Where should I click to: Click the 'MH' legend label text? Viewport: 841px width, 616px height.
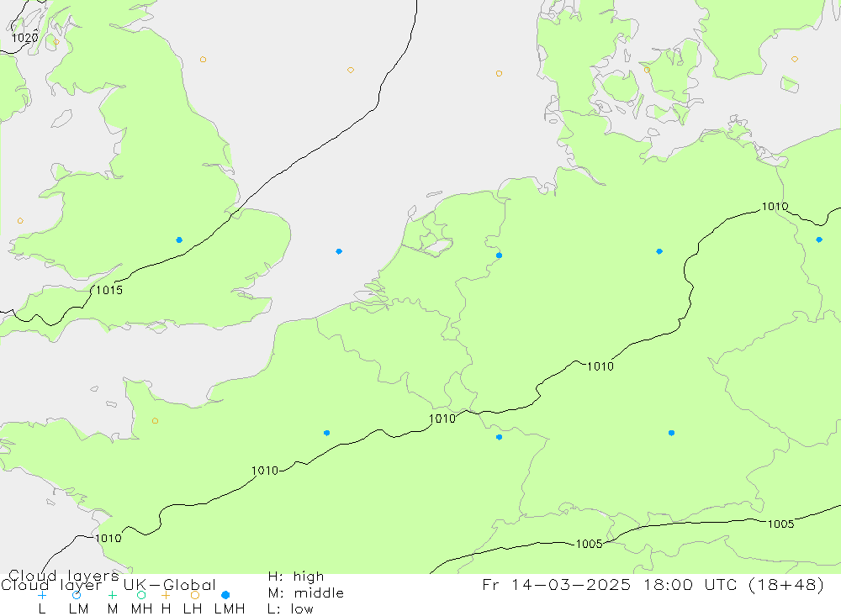tap(141, 609)
